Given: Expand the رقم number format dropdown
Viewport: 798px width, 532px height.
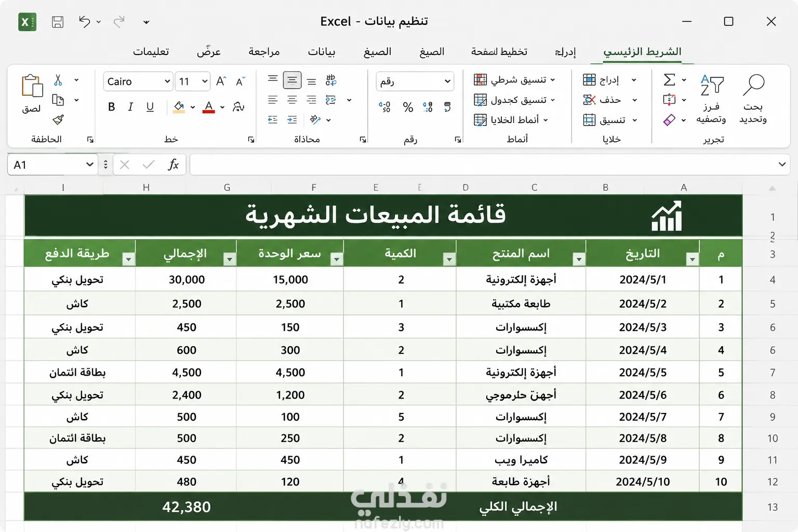Looking at the screenshot, I should pyautogui.click(x=415, y=82).
